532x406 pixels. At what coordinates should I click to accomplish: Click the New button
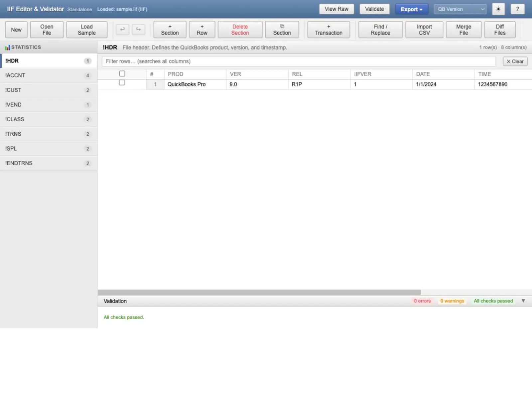pos(16,30)
